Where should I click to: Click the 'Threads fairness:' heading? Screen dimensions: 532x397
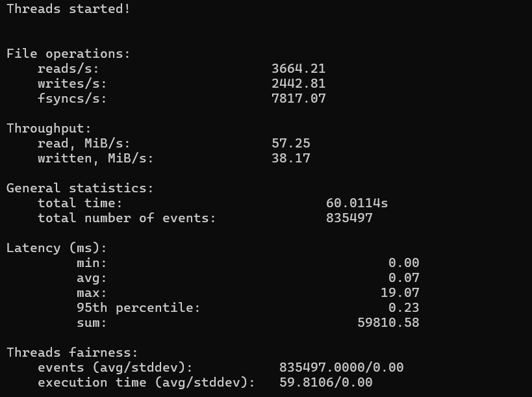point(72,352)
